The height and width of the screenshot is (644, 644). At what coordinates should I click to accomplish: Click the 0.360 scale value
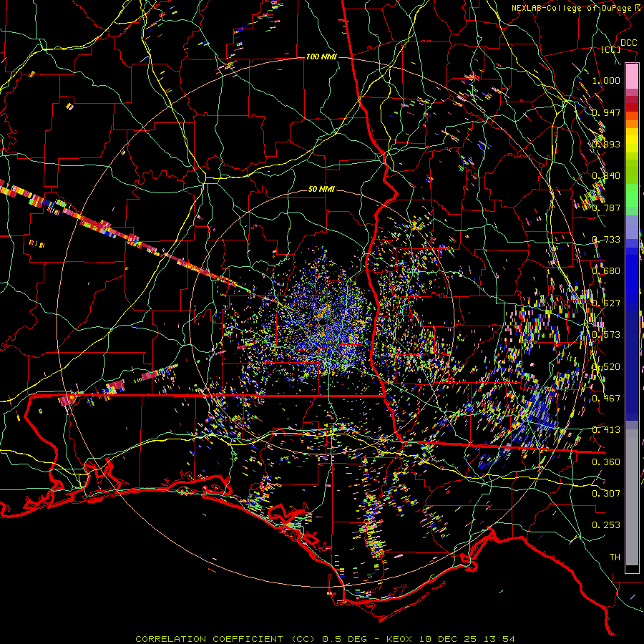click(606, 462)
